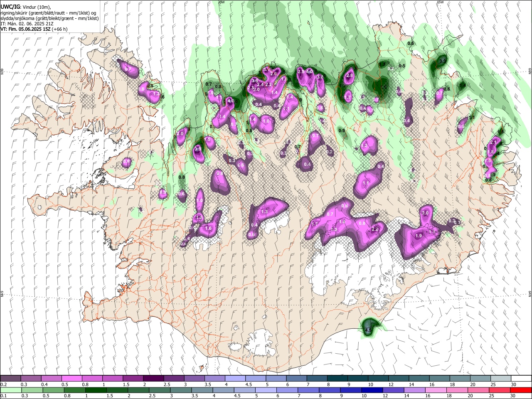Click the 3.3 value in the northeast rain cell
Image resolution: width=532 pixels, height=399 pixels.
point(443,61)
